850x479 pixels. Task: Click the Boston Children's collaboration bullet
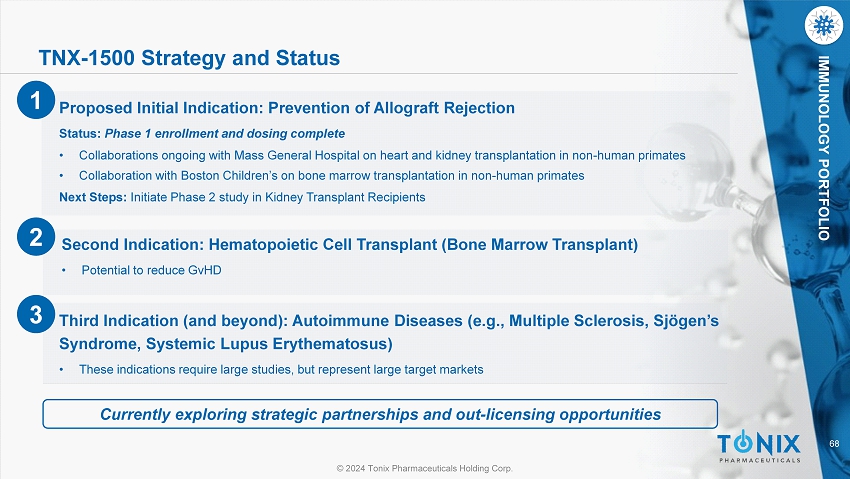click(331, 175)
